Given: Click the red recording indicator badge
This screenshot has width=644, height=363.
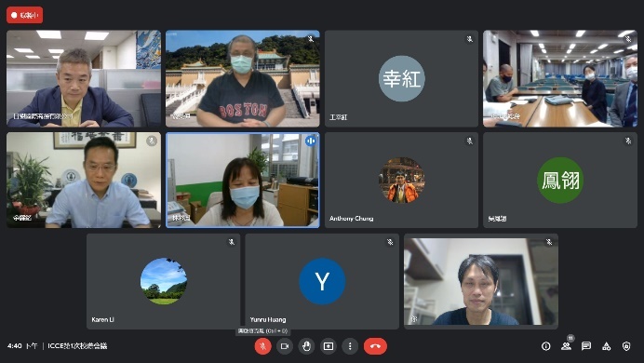Looking at the screenshot, I should 24,15.
